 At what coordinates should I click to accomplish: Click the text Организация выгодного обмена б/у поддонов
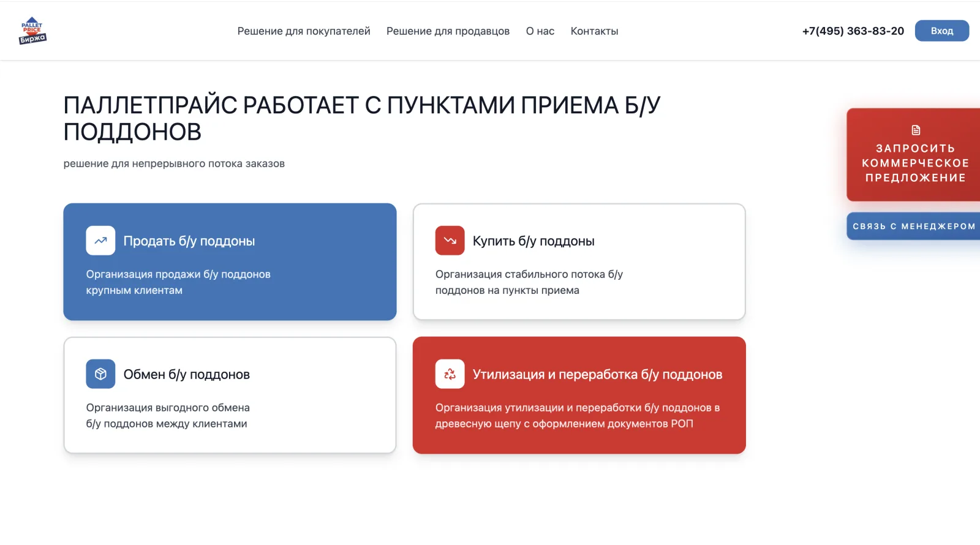[x=168, y=416]
